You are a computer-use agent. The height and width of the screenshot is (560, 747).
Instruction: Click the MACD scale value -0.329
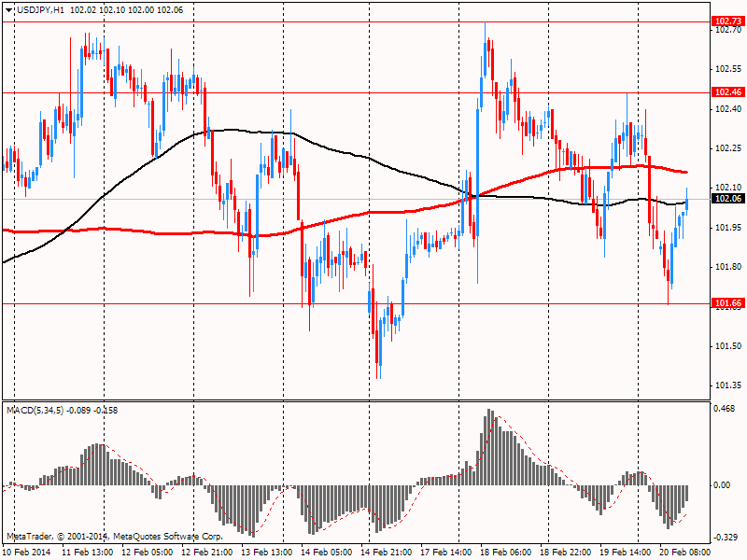pos(725,538)
